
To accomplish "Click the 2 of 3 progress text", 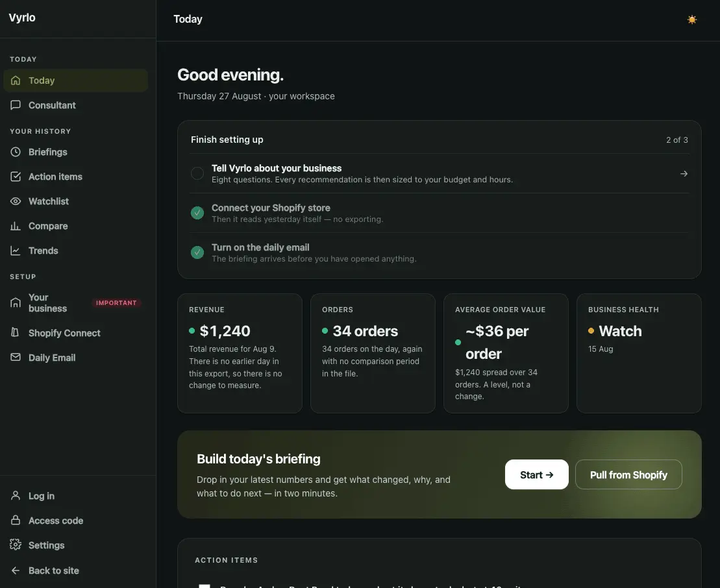I will click(677, 140).
